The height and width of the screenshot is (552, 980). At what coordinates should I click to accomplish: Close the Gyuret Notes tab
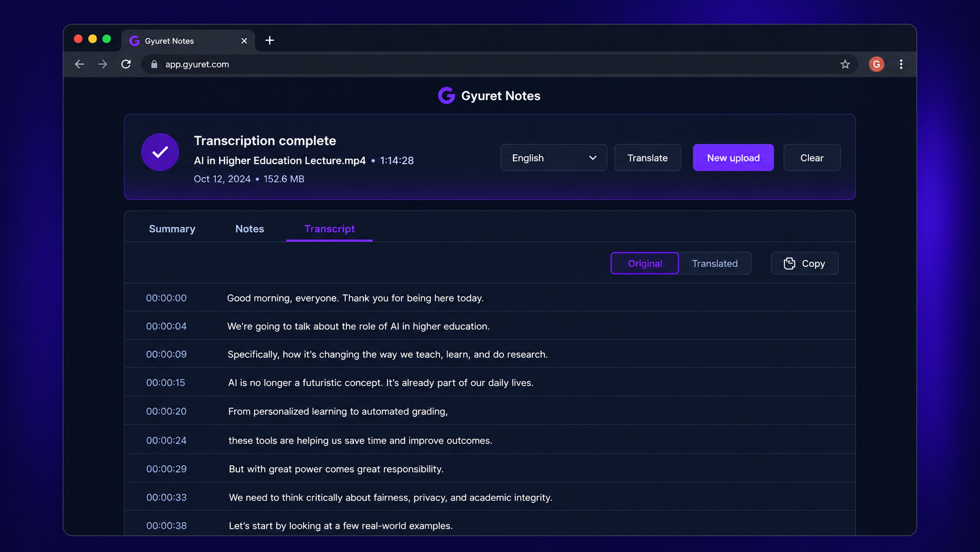(x=244, y=41)
